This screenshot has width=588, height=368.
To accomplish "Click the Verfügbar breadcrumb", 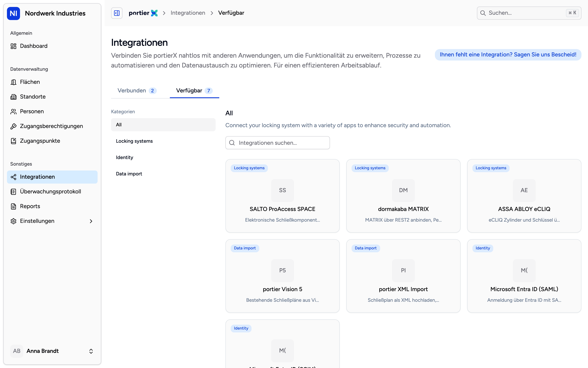I will pos(231,13).
